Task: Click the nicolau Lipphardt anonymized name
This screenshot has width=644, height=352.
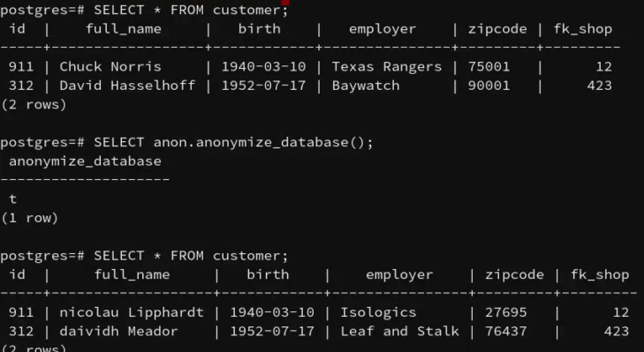Action: (x=132, y=312)
